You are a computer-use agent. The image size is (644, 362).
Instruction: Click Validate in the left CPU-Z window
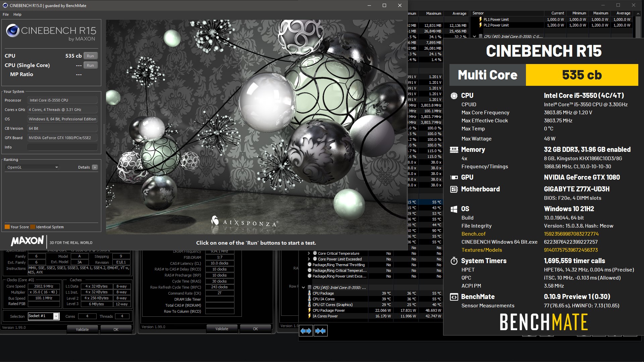(x=82, y=329)
